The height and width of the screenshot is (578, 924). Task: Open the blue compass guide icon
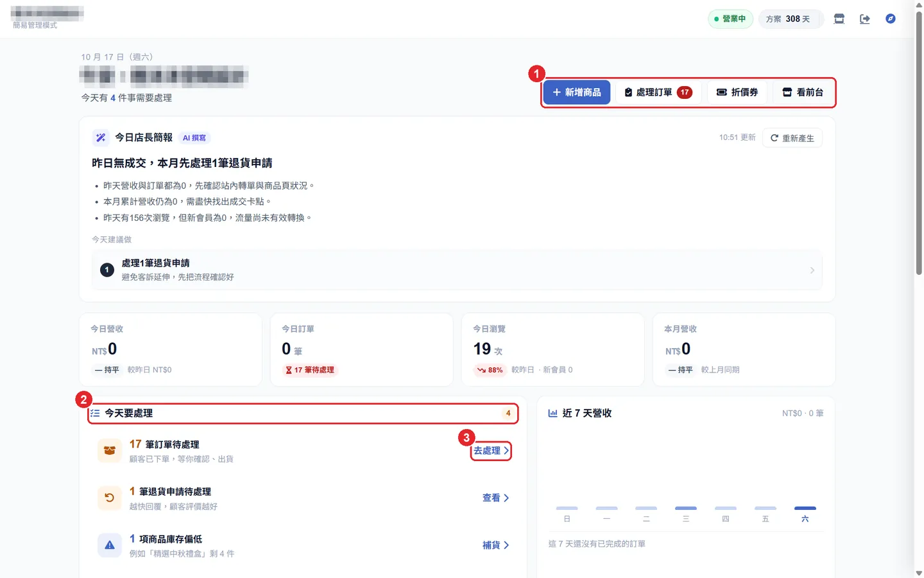[890, 19]
